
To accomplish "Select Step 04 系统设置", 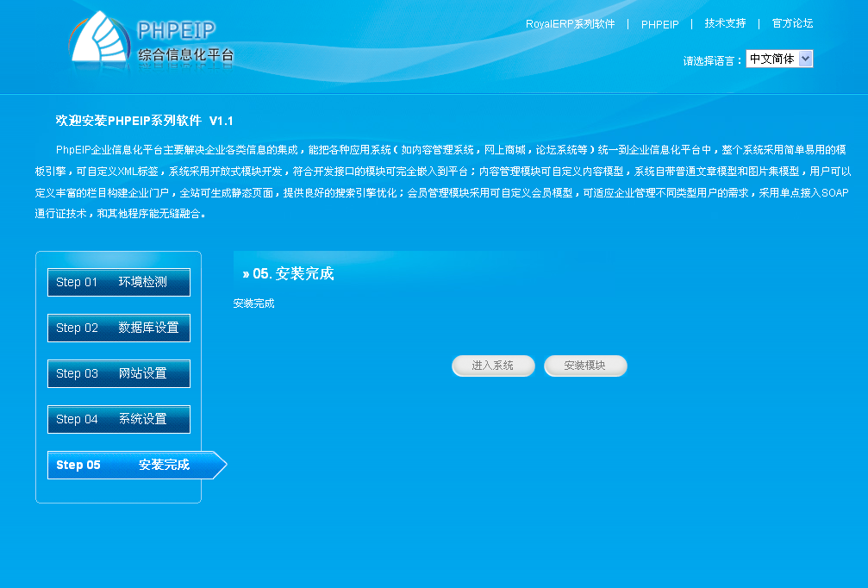I will (x=119, y=419).
